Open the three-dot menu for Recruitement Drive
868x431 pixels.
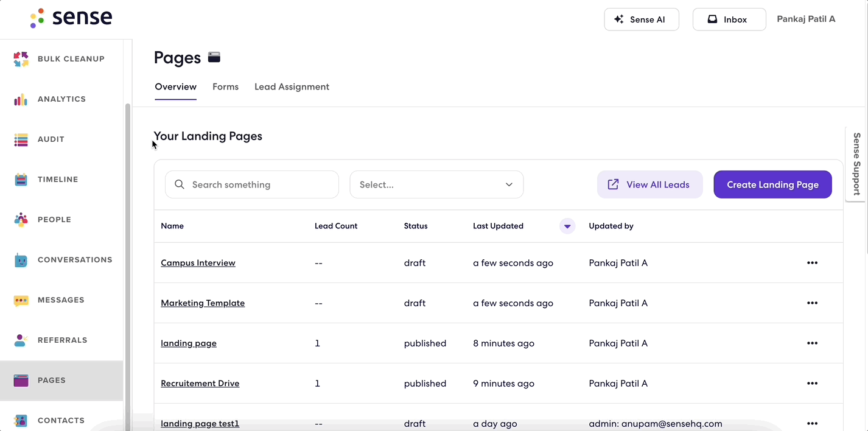[x=812, y=384]
